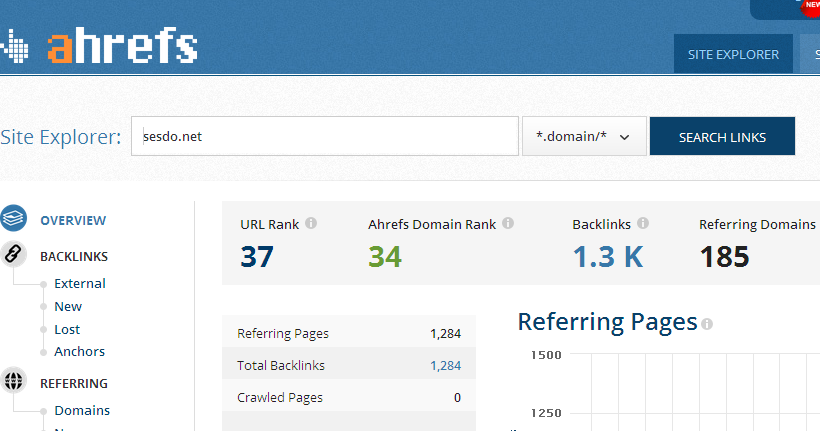Viewport: 820px width, 431px height.
Task: Click the Search Links button
Action: point(722,137)
